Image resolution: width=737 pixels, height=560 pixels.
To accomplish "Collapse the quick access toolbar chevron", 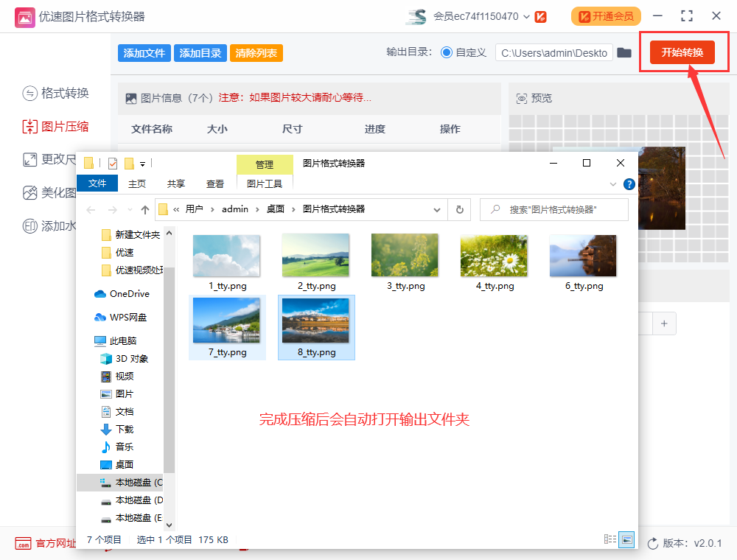I will [144, 163].
